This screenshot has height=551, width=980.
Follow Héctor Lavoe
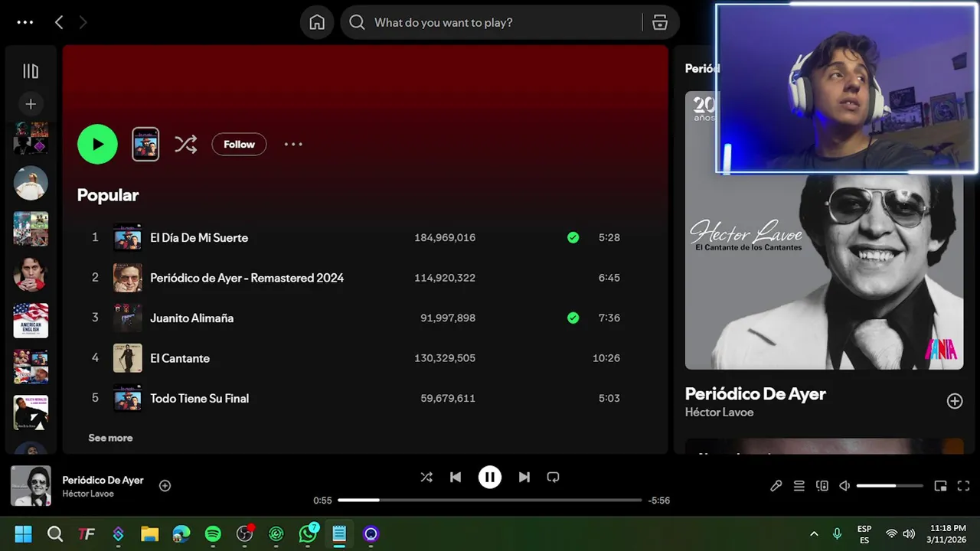[239, 144]
